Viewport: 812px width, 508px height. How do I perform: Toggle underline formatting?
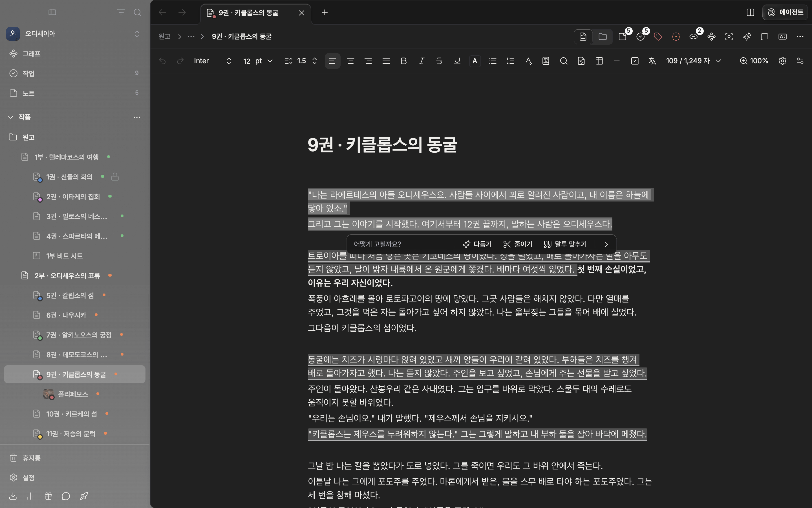pyautogui.click(x=457, y=61)
